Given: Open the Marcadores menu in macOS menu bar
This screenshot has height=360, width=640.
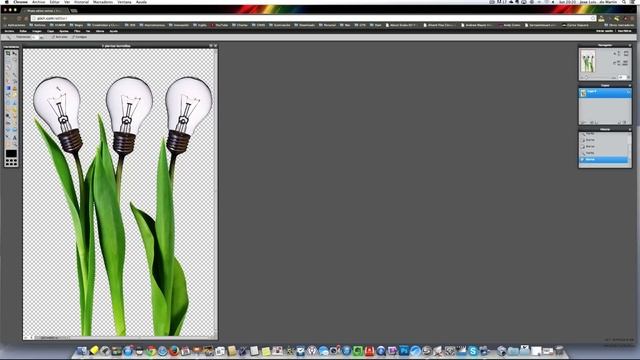Looking at the screenshot, I should 103,2.
